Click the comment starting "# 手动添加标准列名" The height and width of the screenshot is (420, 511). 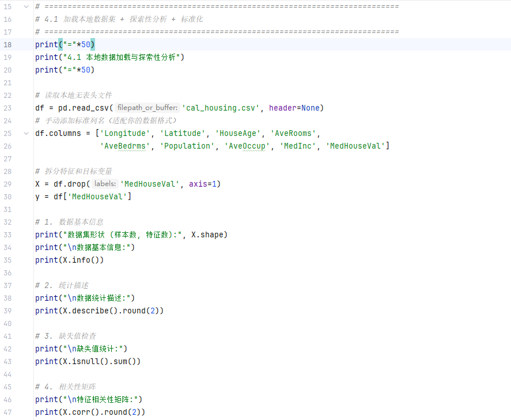[106, 120]
